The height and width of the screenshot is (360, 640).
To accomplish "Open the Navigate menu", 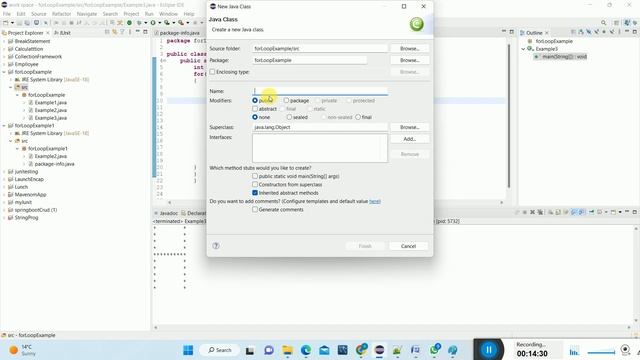I will [87, 14].
